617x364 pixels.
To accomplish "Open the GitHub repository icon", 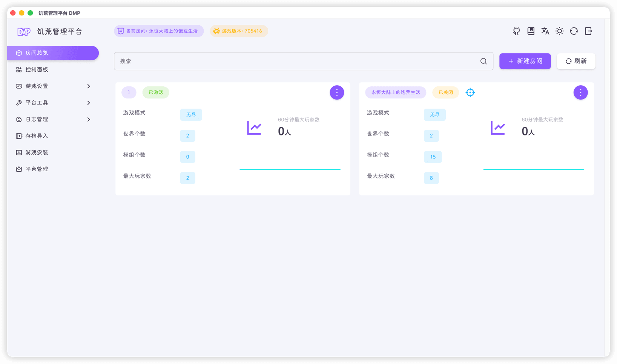I will click(516, 31).
